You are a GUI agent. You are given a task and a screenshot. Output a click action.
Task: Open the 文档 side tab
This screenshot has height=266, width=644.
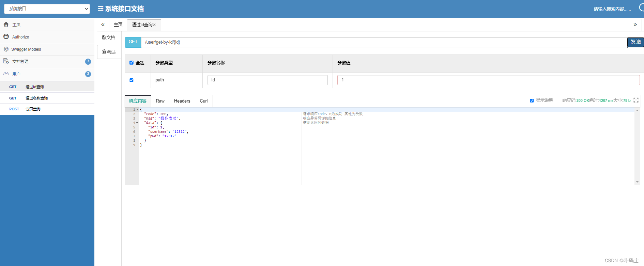pyautogui.click(x=109, y=37)
